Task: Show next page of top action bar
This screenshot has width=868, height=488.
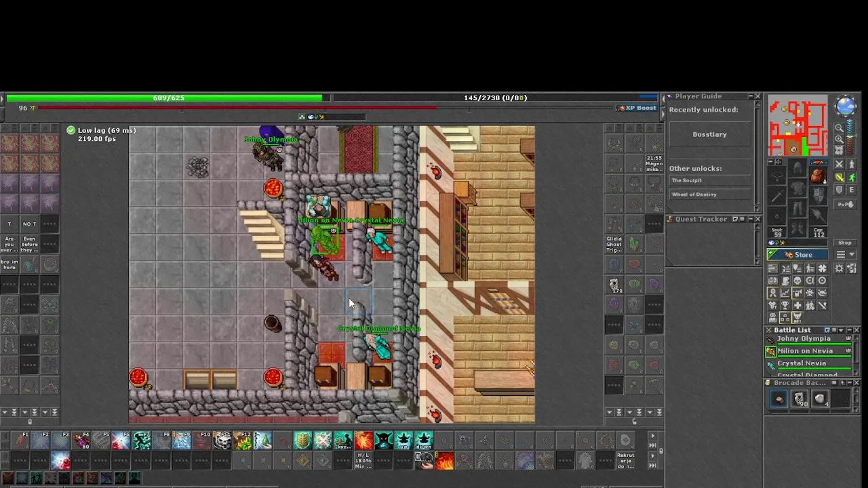Action: [x=652, y=436]
